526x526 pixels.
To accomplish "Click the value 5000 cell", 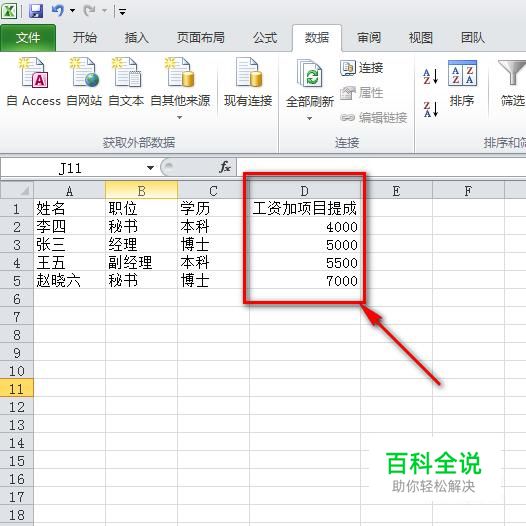I will 305,245.
